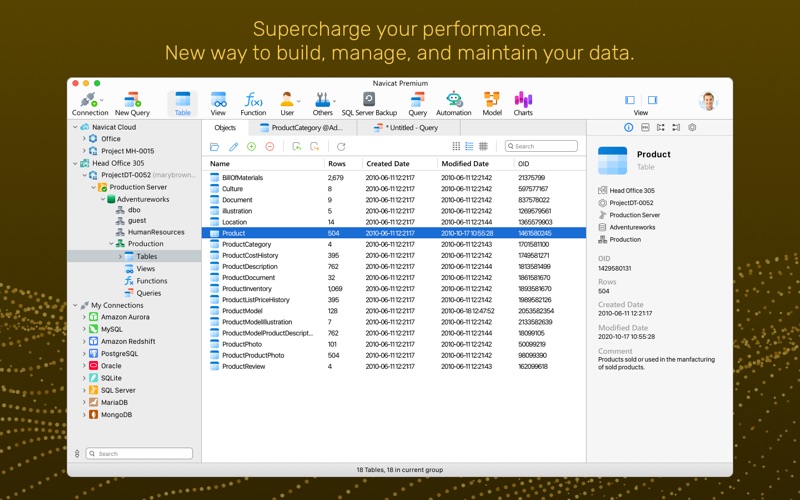Toggle the right info pane visibility

pyautogui.click(x=653, y=100)
